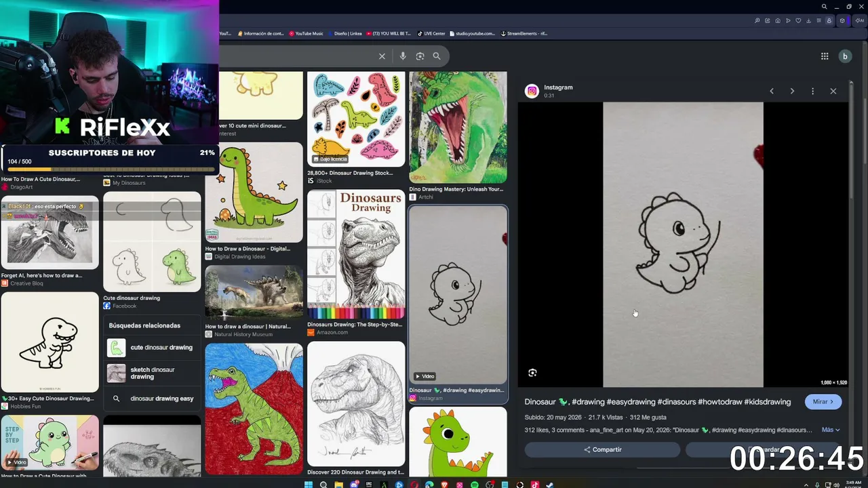
Task: Open the large dinosaur drawing preview image
Action: point(683,245)
